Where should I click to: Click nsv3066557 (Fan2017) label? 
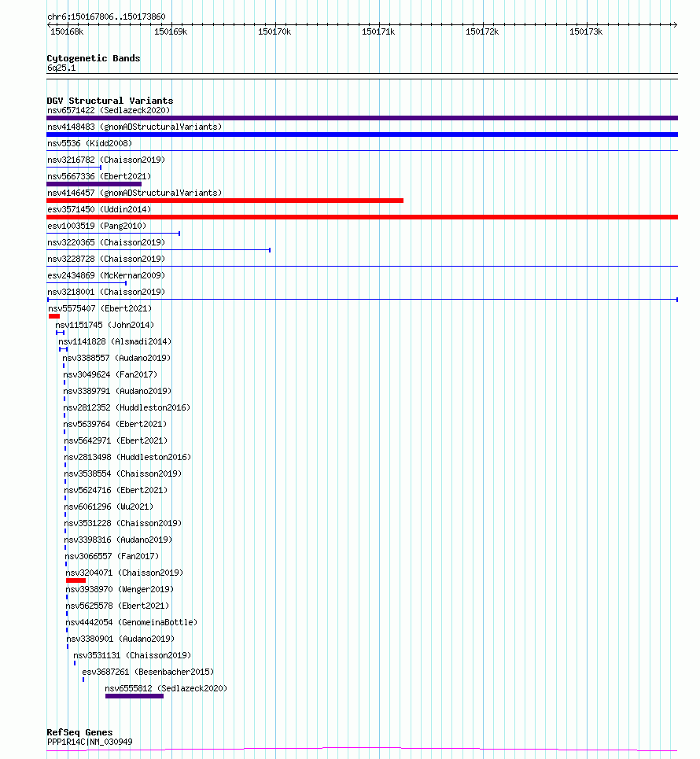112,556
